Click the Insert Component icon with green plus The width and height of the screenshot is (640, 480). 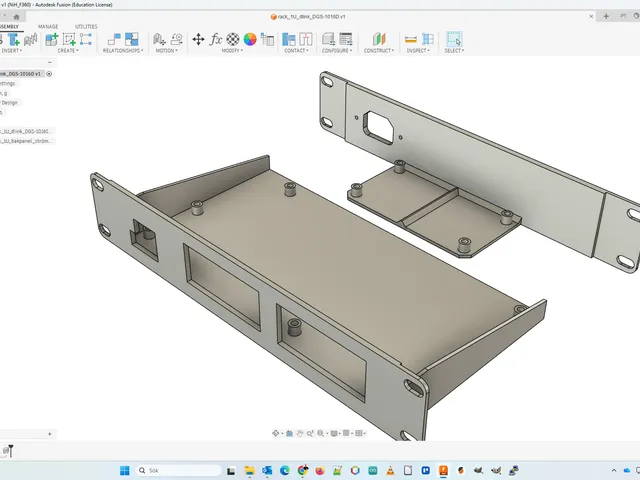point(13,40)
